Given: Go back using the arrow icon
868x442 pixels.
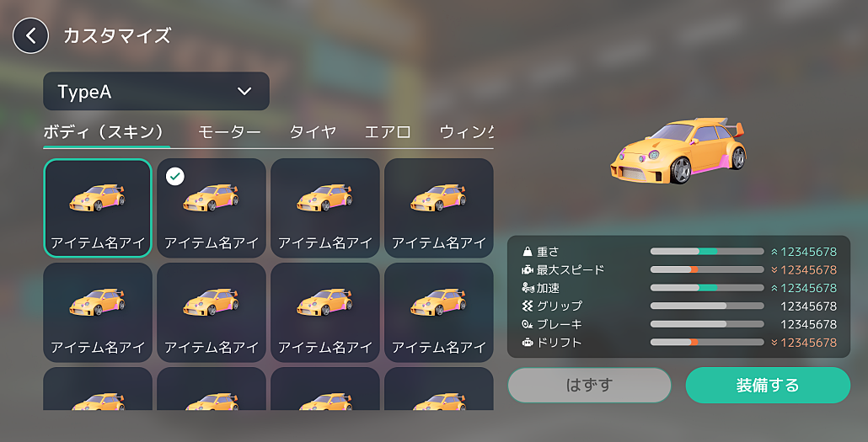Looking at the screenshot, I should 30,36.
